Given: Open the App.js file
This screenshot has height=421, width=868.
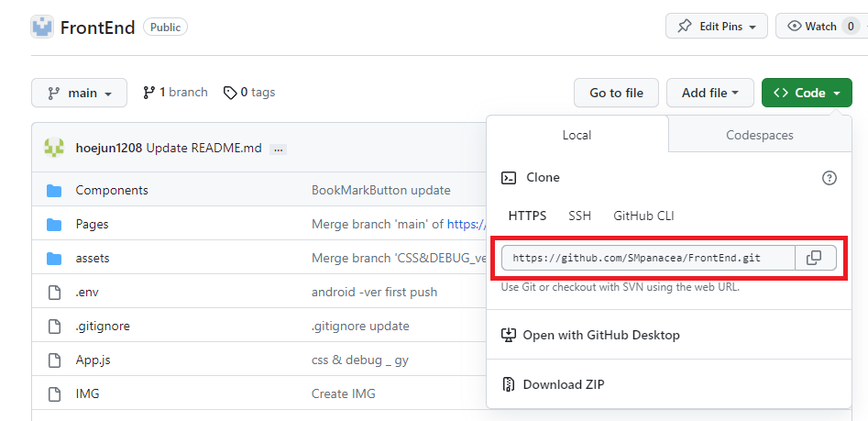Looking at the screenshot, I should click(93, 360).
